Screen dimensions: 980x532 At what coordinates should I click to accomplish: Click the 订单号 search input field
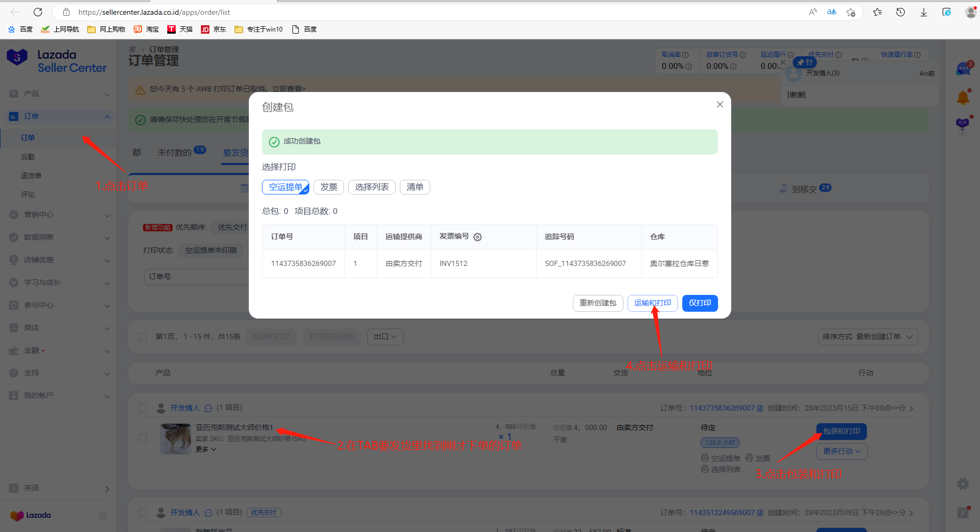tap(197, 277)
